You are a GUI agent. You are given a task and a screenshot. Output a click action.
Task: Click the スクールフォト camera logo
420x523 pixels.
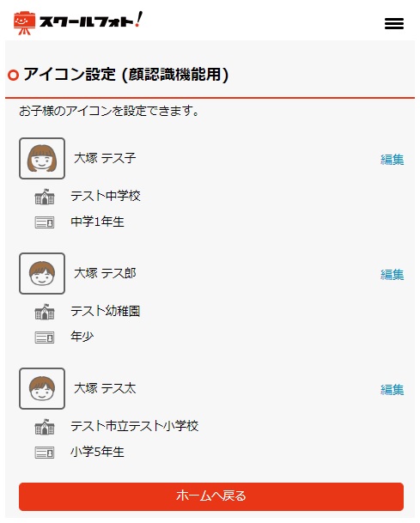77,22
